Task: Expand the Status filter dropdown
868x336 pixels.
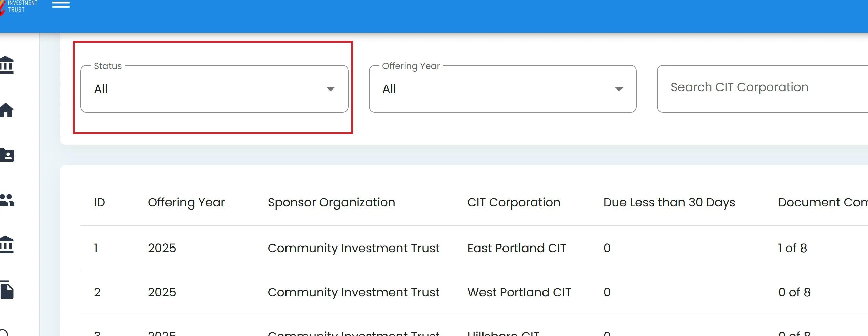Action: pyautogui.click(x=214, y=89)
